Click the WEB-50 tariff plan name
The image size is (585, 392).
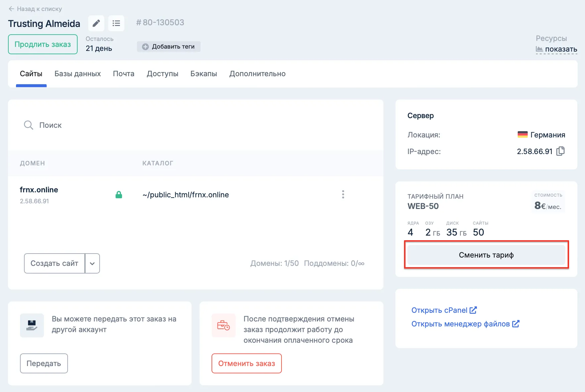tap(423, 206)
